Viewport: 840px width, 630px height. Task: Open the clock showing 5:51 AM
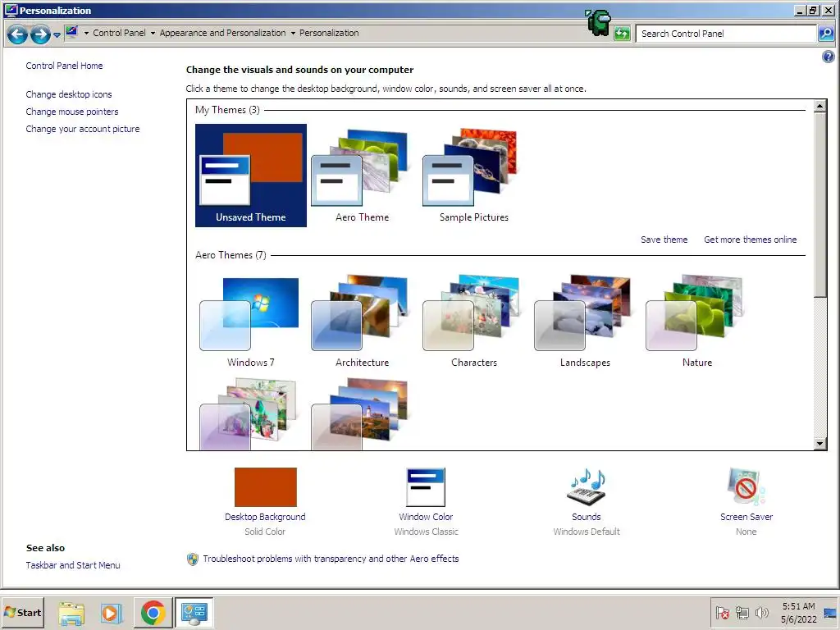click(x=798, y=613)
